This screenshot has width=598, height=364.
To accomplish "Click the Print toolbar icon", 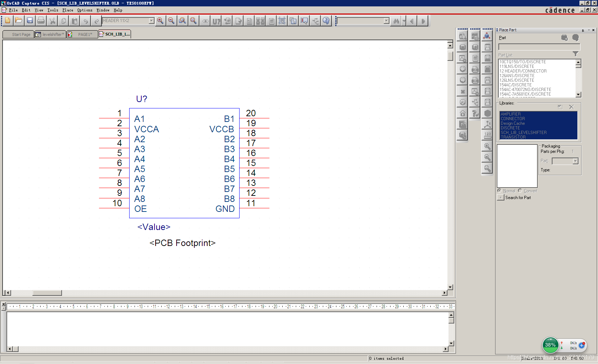I will click(x=41, y=21).
